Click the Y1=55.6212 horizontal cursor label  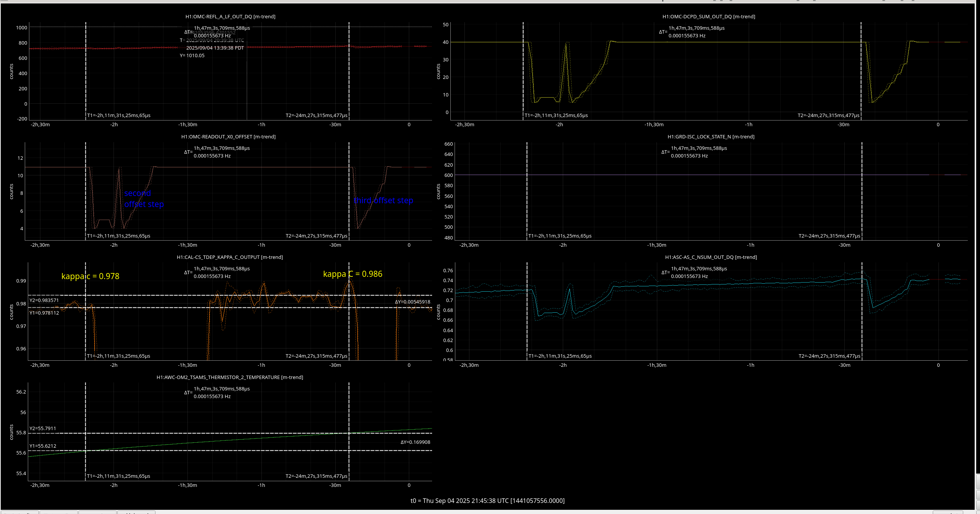[x=43, y=446]
